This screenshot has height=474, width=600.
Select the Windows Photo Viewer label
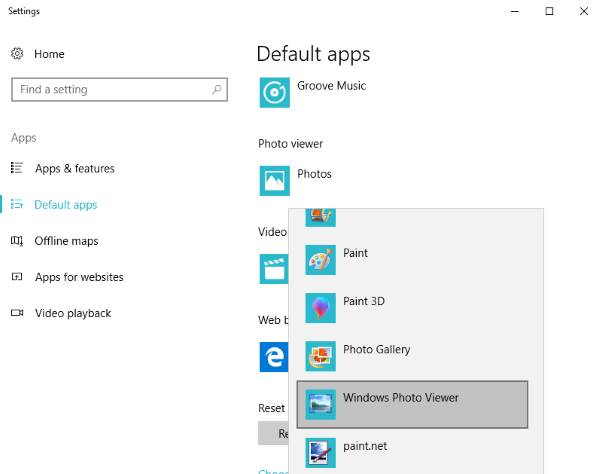tap(401, 398)
